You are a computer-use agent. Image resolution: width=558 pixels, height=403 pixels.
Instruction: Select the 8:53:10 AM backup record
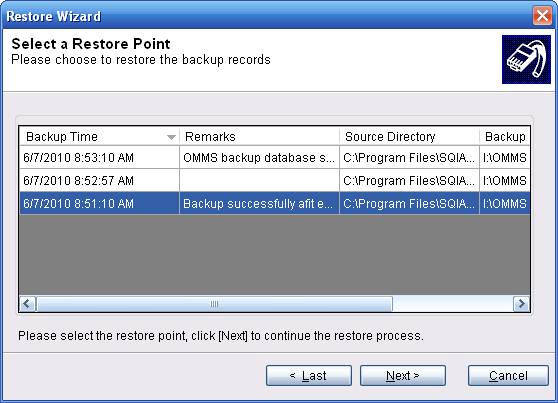(x=275, y=157)
